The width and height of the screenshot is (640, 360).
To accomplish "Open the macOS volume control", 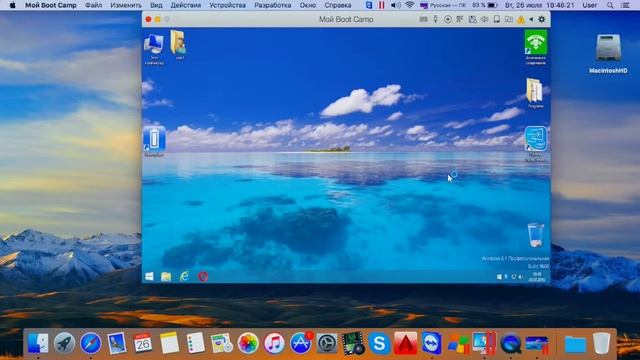I will [x=395, y=5].
